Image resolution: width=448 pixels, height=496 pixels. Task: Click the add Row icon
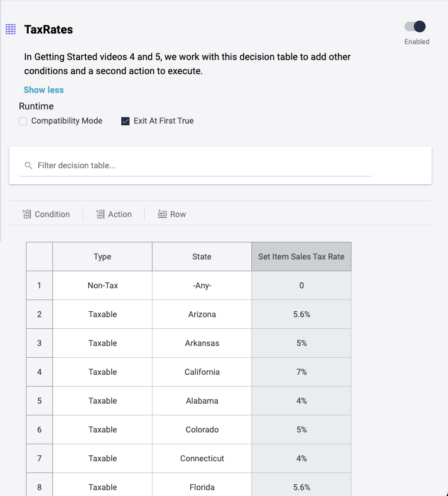[162, 214]
